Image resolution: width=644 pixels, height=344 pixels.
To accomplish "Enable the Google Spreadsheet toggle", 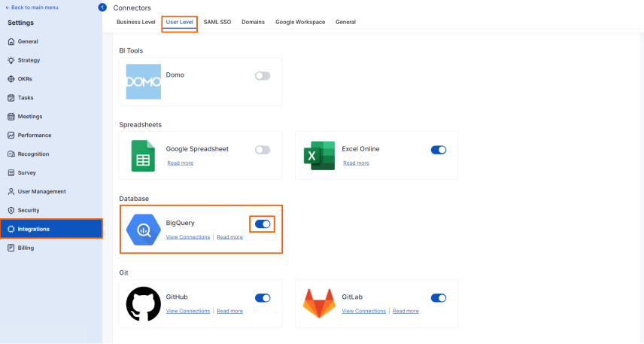I will pyautogui.click(x=263, y=150).
